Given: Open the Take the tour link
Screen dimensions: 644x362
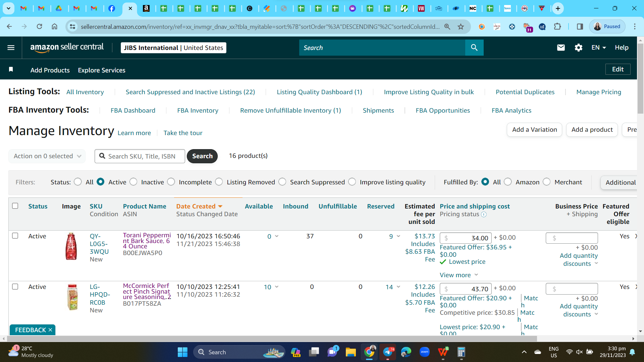Looking at the screenshot, I should (183, 133).
